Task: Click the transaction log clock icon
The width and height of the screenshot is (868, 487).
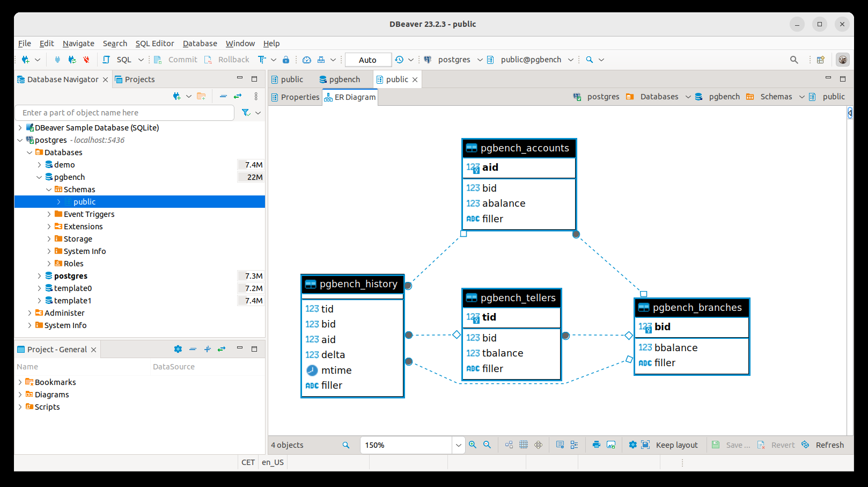Action: 399,60
